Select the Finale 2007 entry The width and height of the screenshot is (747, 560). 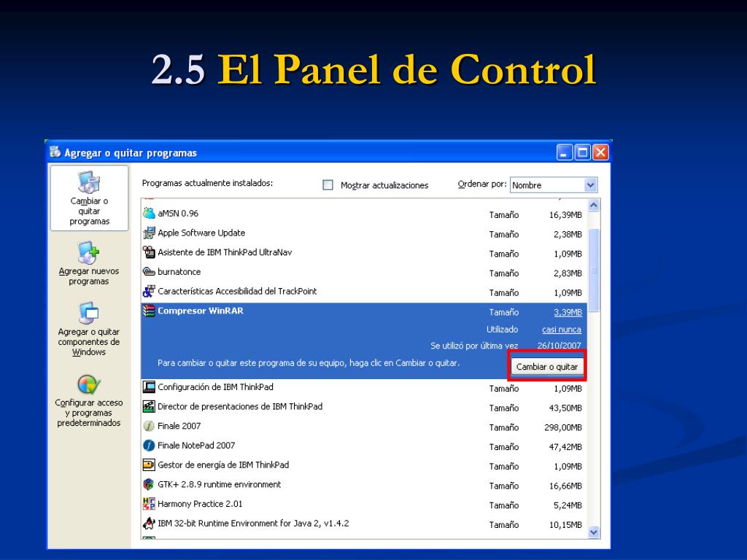[x=179, y=426]
